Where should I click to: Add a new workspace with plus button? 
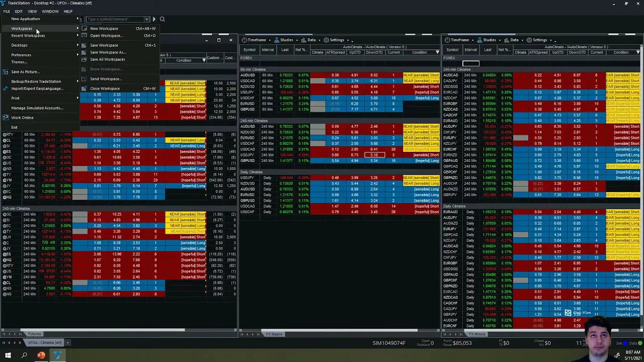point(67,343)
